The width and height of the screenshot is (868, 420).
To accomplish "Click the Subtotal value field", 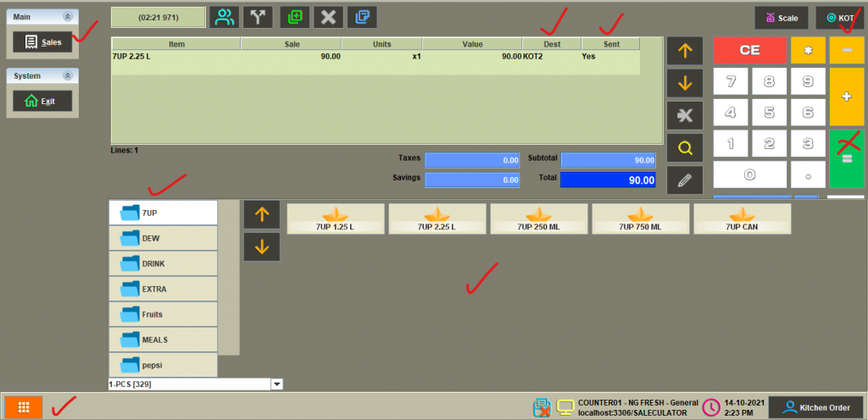I will 609,160.
